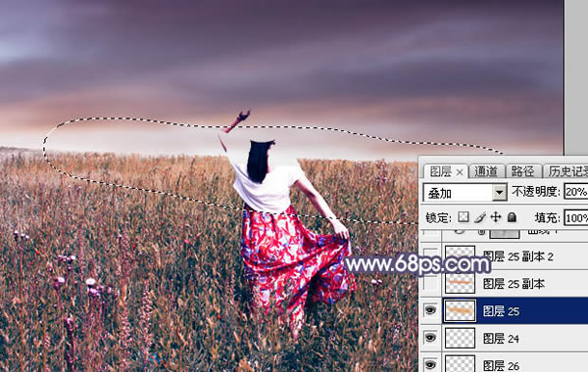The image size is (588, 372).
Task: Click the 填充 fill value field
Action: [575, 217]
